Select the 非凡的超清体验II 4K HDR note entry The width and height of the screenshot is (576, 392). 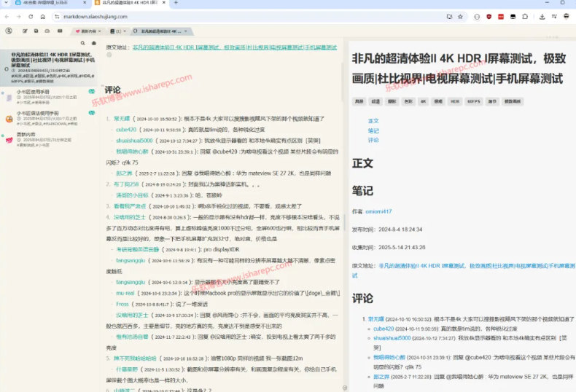click(50, 68)
